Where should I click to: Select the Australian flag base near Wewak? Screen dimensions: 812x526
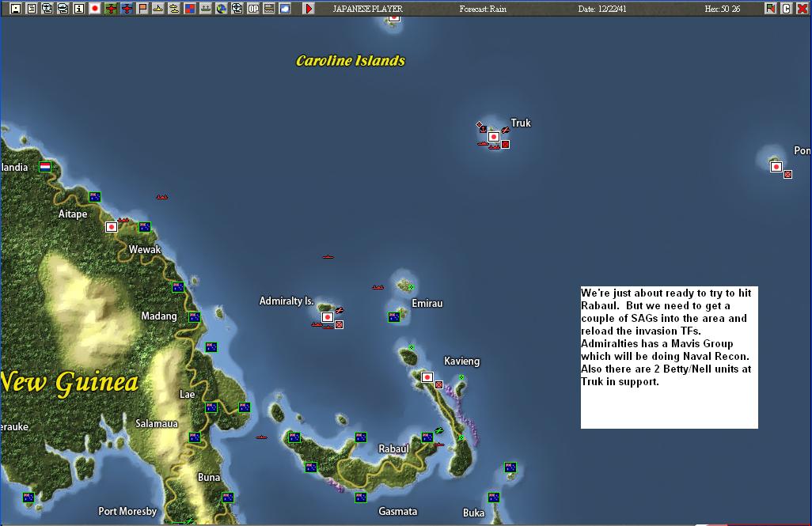145,227
